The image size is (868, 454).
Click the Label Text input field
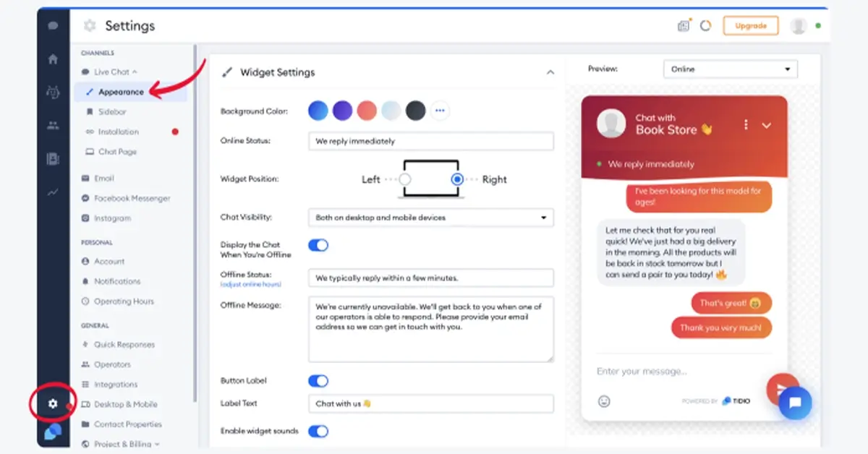tap(431, 403)
